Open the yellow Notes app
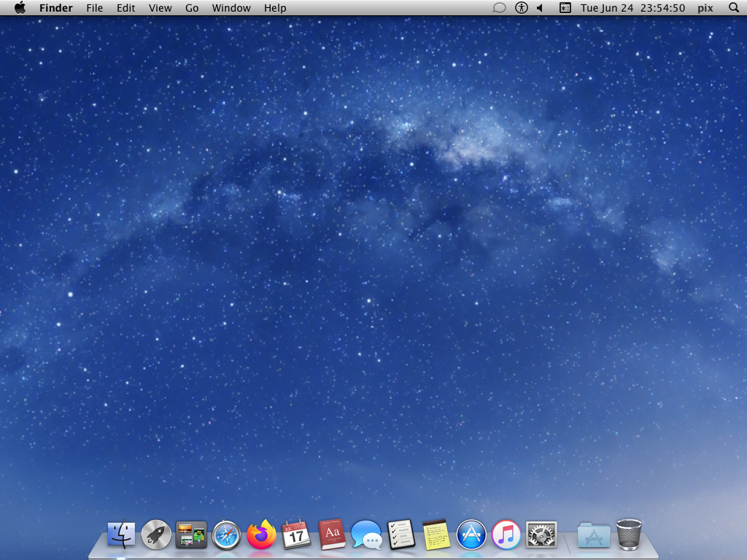This screenshot has width=747, height=560. (x=436, y=535)
